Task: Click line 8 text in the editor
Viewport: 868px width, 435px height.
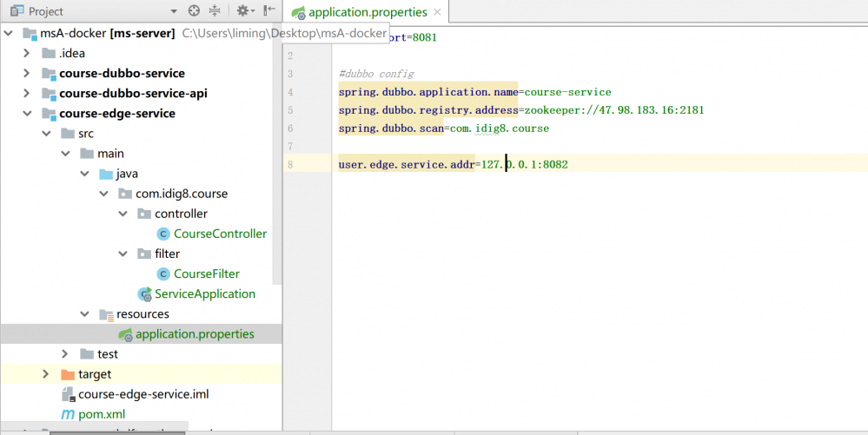Action: [453, 164]
